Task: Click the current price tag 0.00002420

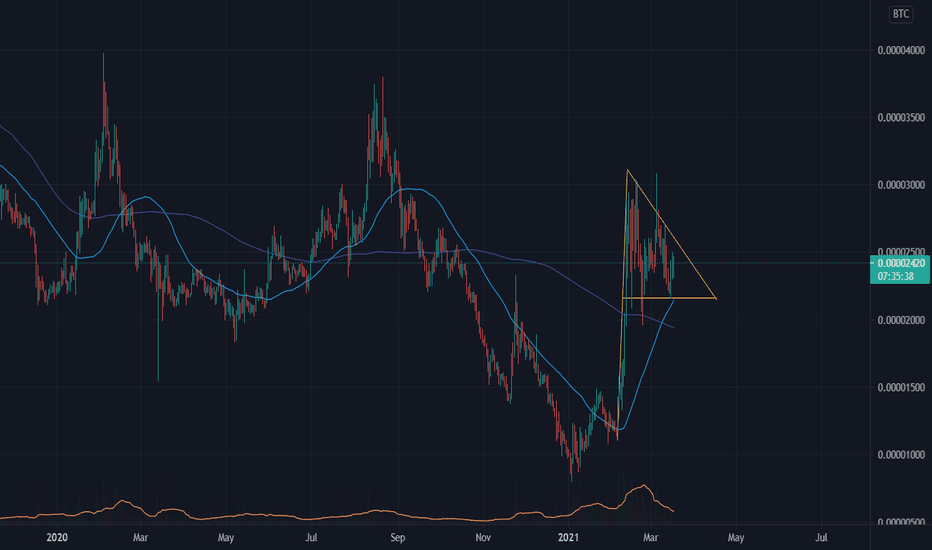Action: (x=901, y=263)
